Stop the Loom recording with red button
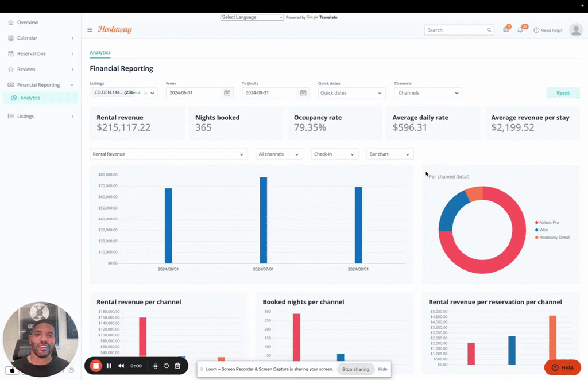Image resolution: width=588 pixels, height=380 pixels. click(x=96, y=366)
